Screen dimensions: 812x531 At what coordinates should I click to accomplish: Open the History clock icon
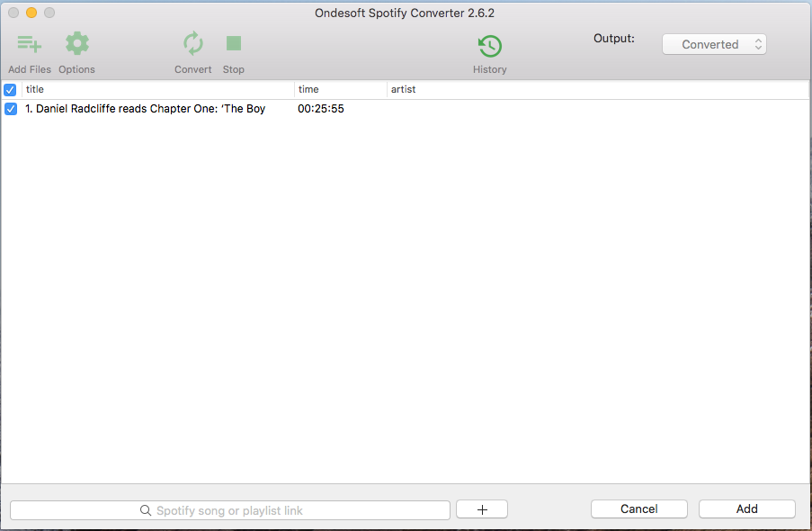(x=489, y=46)
